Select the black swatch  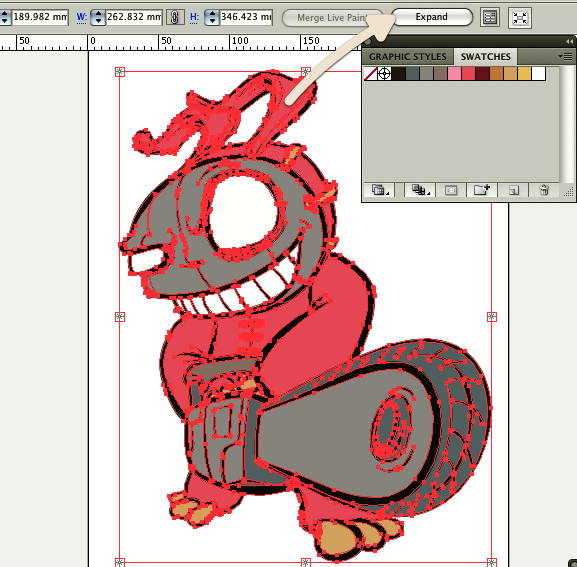pyautogui.click(x=399, y=74)
